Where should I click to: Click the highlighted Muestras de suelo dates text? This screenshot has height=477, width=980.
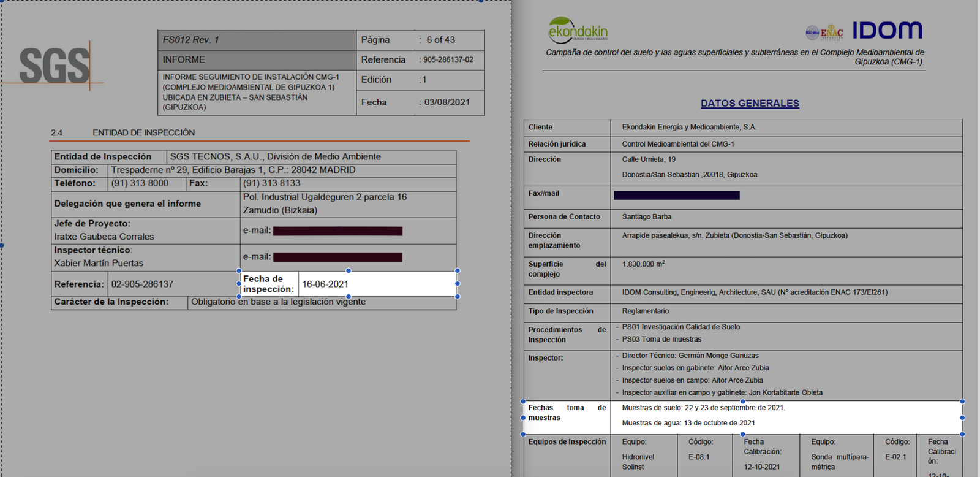point(703,408)
